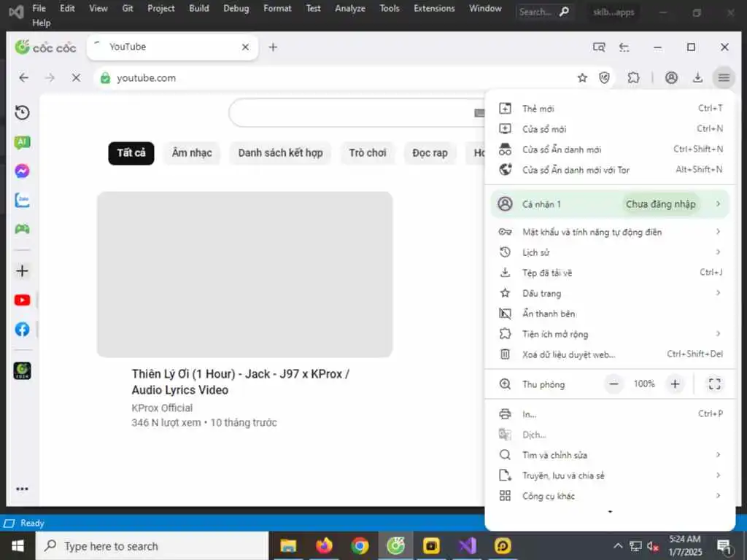Viewport: 747px width, 560px height.
Task: Select In... print menu item
Action: tap(610, 414)
